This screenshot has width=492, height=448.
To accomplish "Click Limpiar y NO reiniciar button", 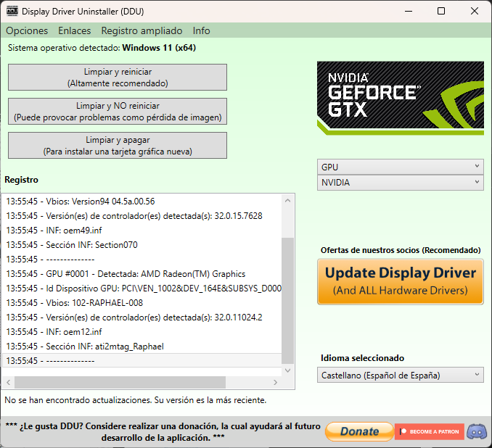I will pos(118,112).
